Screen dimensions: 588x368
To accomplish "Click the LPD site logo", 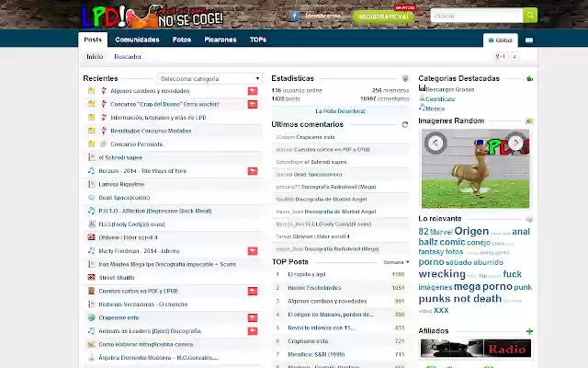I will pyautogui.click(x=153, y=16).
